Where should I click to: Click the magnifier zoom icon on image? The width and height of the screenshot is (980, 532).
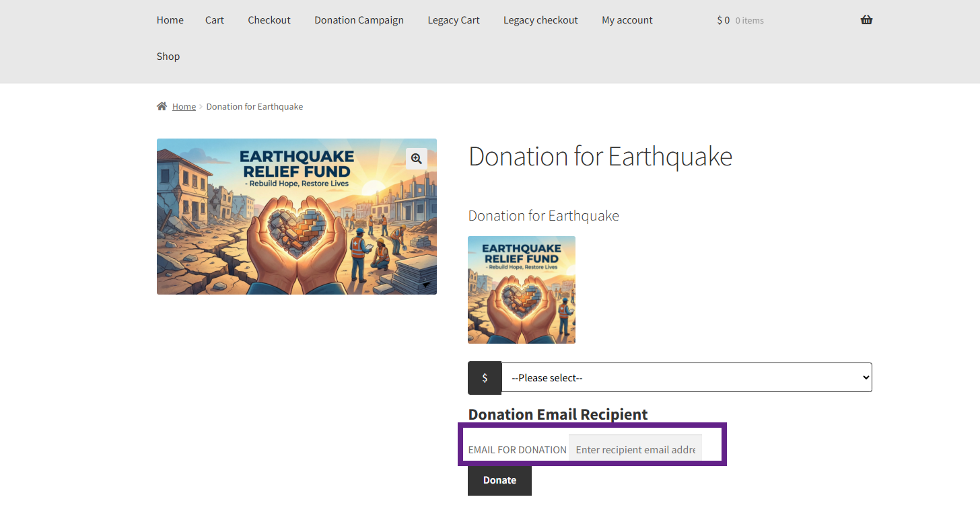[417, 159]
